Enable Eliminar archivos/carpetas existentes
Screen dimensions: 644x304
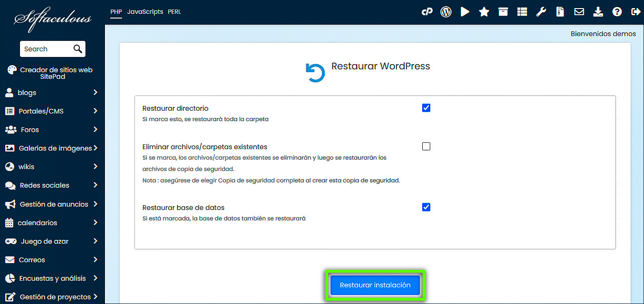[x=426, y=146]
